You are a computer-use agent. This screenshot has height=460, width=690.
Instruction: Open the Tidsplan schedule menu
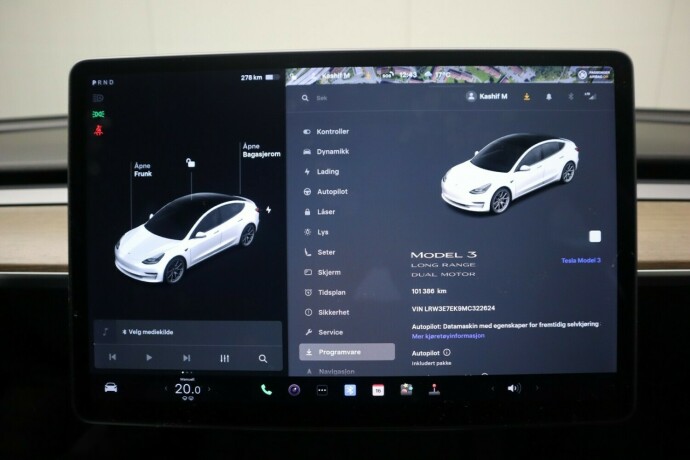tap(325, 292)
